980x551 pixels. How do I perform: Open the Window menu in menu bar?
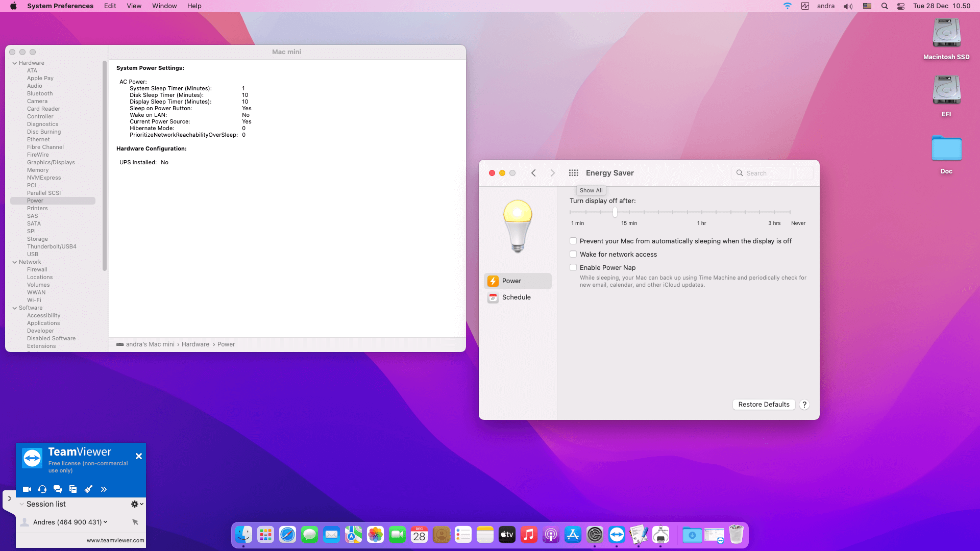pos(164,6)
